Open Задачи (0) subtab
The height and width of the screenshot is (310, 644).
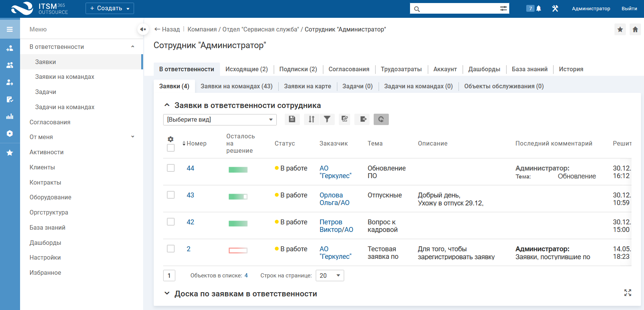pos(357,86)
